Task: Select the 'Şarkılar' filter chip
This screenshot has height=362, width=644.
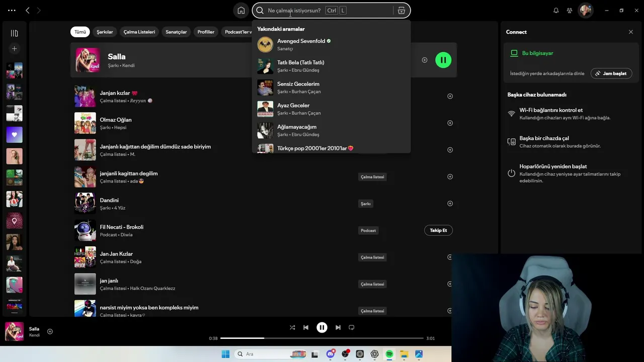Action: point(105,32)
